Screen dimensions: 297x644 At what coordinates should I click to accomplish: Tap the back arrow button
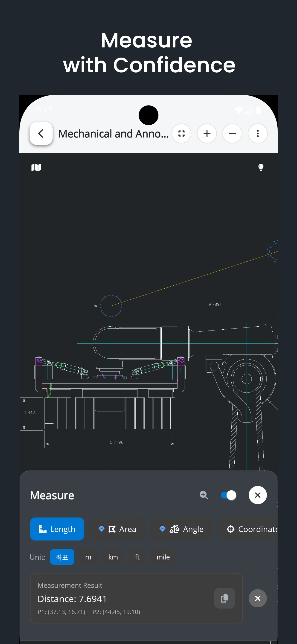pos(41,134)
